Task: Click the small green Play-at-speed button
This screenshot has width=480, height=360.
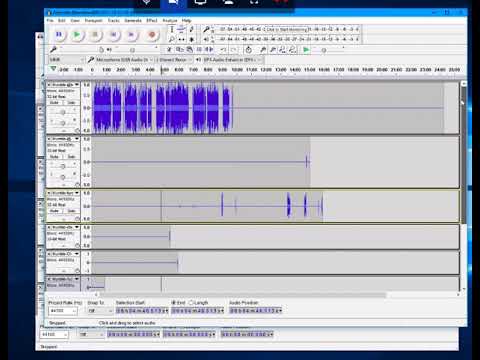Action: [x=306, y=50]
